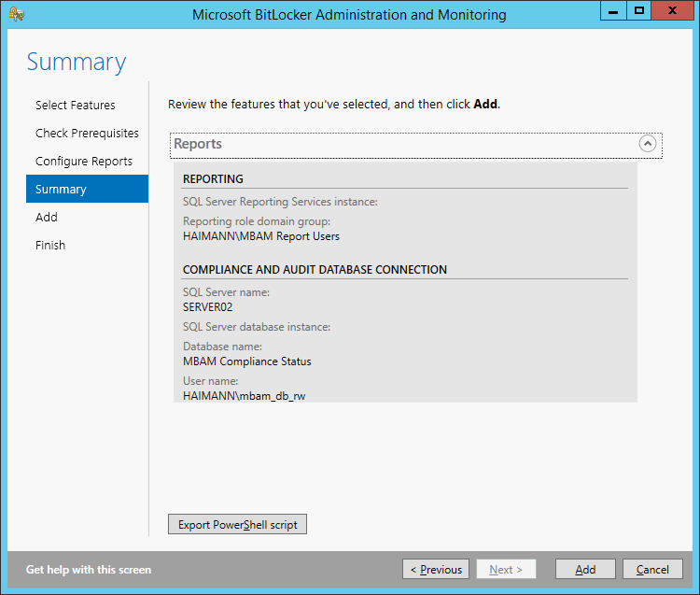Minimize the BitLocker Administration window

tap(613, 10)
